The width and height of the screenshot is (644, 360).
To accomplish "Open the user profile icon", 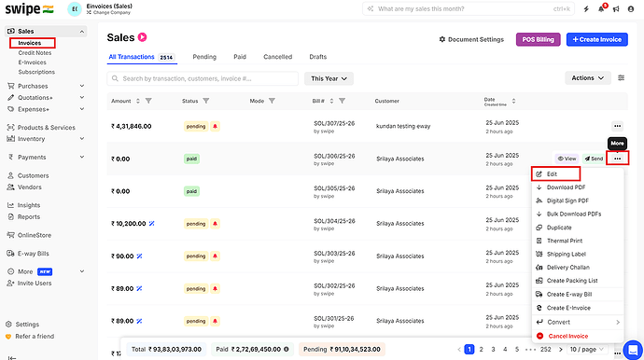I will click(x=631, y=9).
